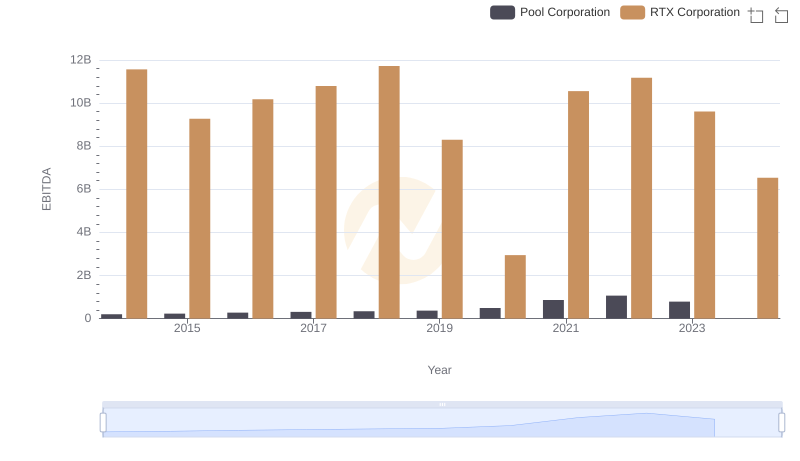Image resolution: width=800 pixels, height=461 pixels.
Task: Select Pool Corporation bar for 2019
Action: [427, 314]
